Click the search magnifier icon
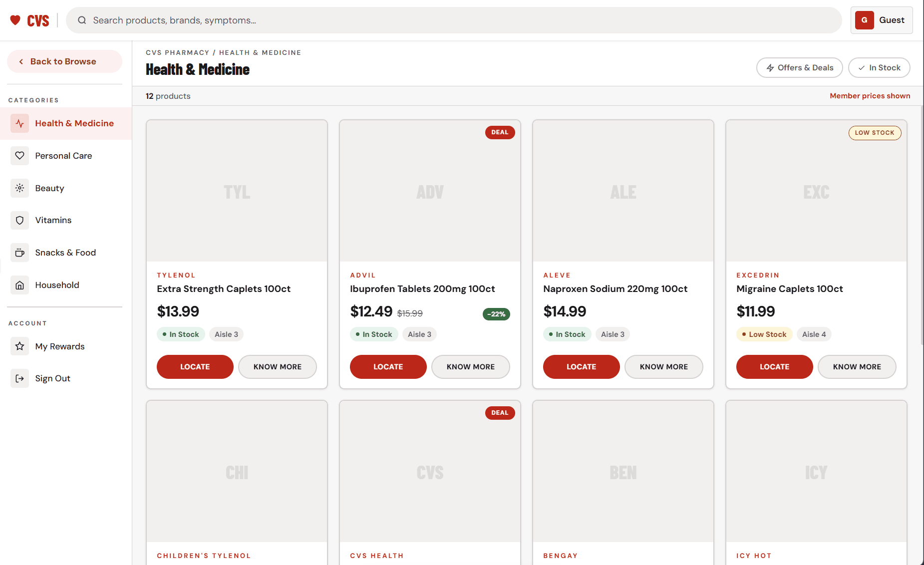Screen dimensions: 924x565 point(82,20)
